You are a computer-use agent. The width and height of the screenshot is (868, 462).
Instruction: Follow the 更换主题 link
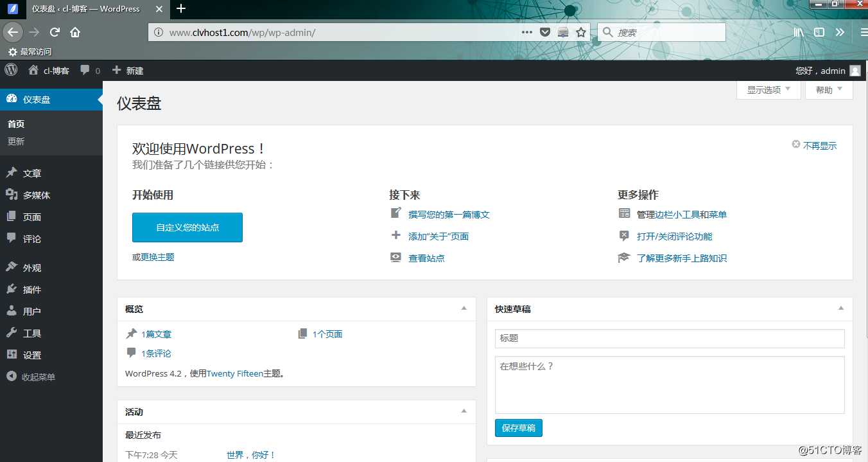(157, 257)
